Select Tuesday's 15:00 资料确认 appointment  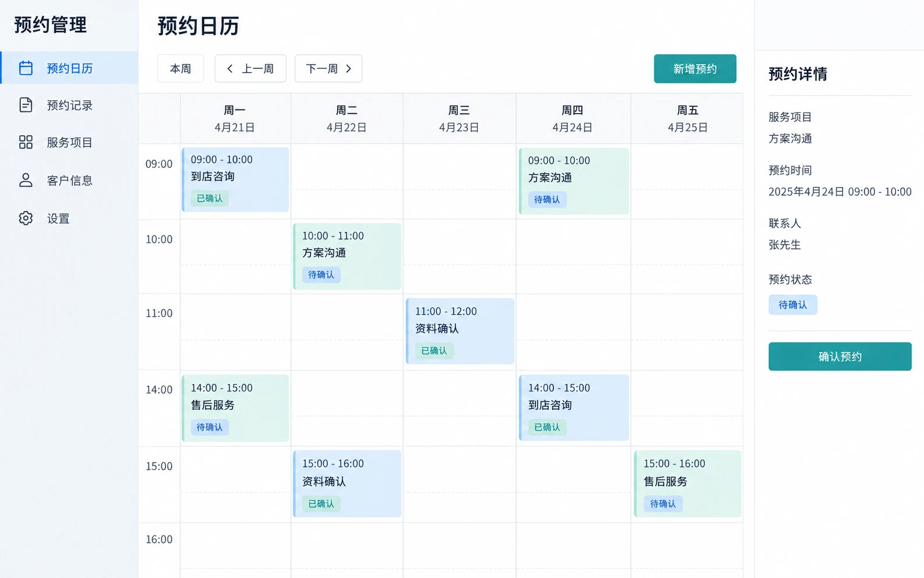point(347,484)
